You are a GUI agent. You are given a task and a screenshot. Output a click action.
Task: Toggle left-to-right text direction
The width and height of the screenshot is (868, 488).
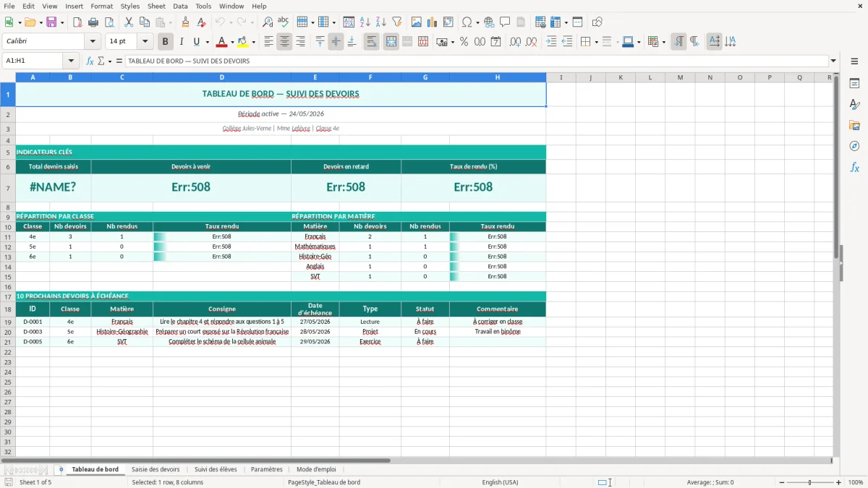(678, 42)
